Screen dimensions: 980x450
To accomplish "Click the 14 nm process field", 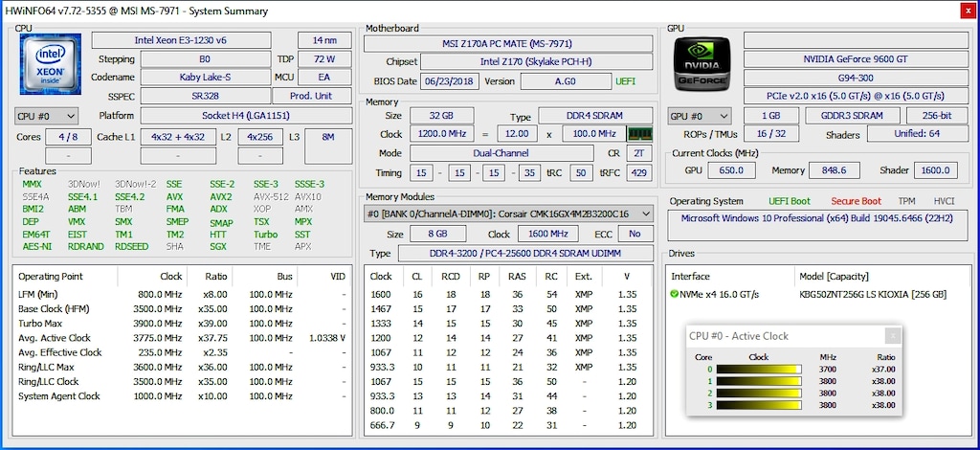I will coord(324,40).
